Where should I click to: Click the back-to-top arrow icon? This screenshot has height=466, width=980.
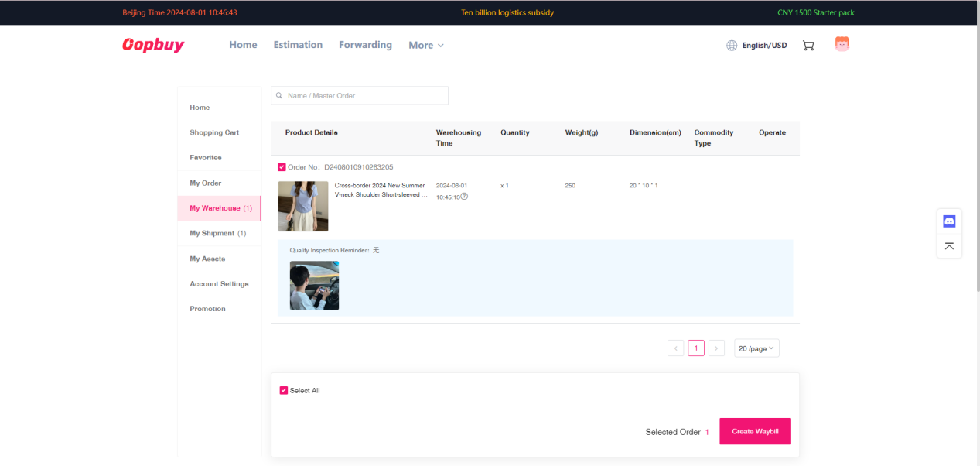click(949, 246)
